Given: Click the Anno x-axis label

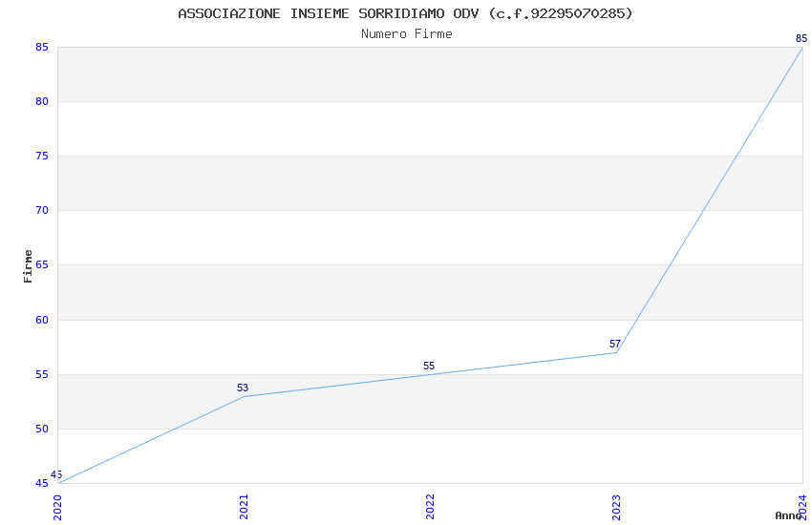Looking at the screenshot, I should pyautogui.click(x=788, y=515).
